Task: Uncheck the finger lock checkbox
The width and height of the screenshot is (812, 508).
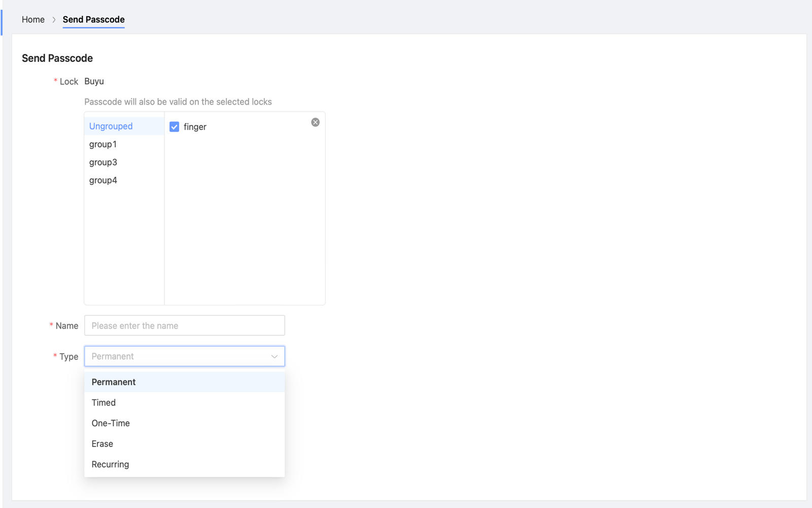Action: tap(174, 127)
